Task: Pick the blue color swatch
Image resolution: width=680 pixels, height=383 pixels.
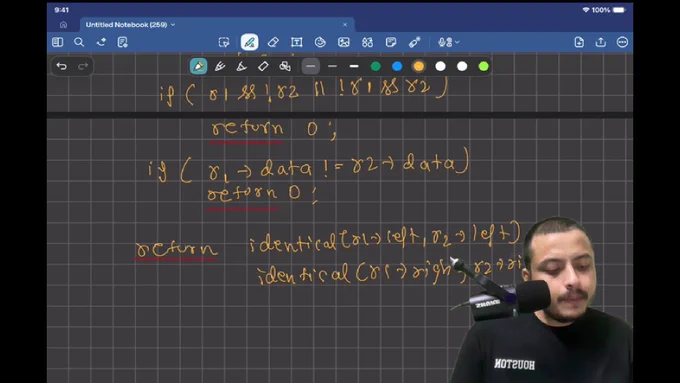Action: click(397, 66)
